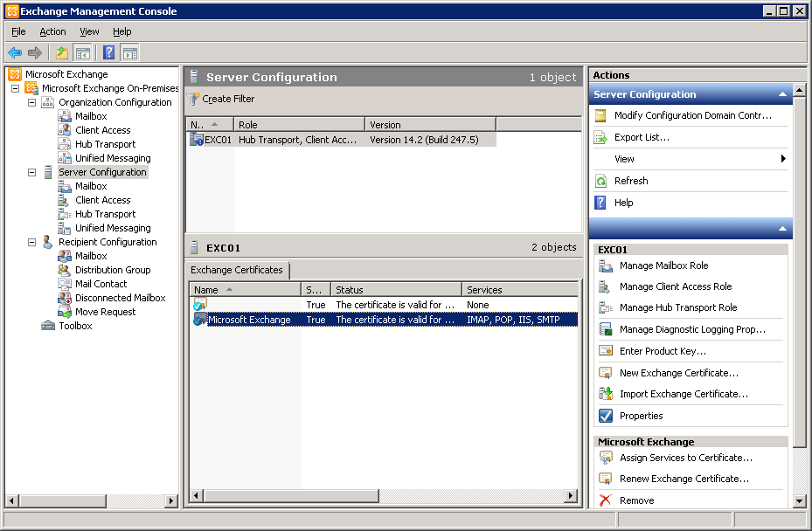This screenshot has width=812, height=531.
Task: Open the File menu
Action: click(x=18, y=31)
